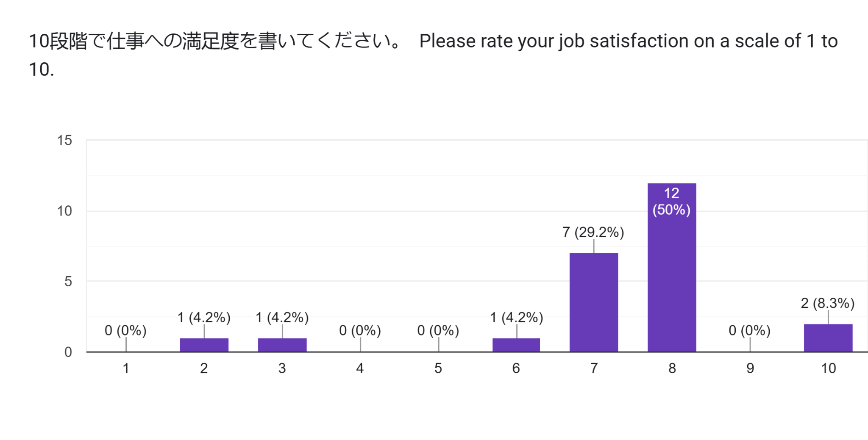Click the purple bar for rating 7
The image size is (868, 440).
click(593, 302)
